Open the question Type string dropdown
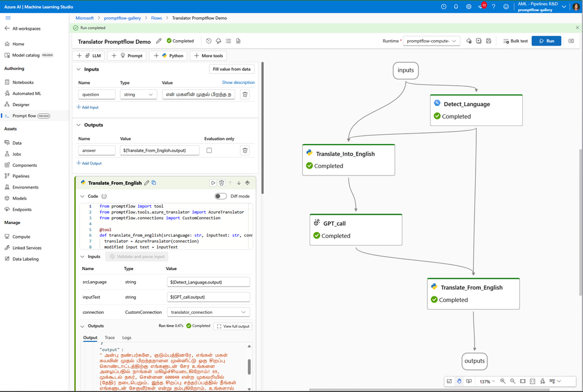Screen dimensions: 583x392 tap(138, 94)
